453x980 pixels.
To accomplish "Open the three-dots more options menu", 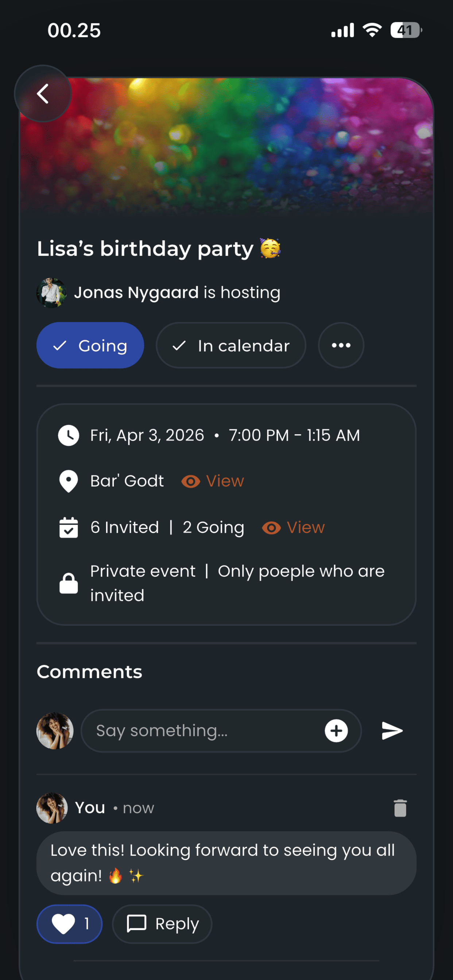I will pos(341,345).
